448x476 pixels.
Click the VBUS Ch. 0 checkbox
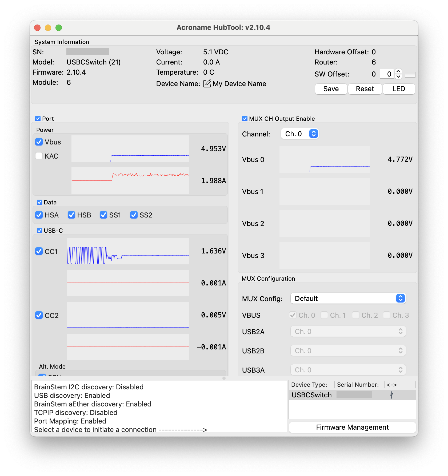[x=293, y=315]
